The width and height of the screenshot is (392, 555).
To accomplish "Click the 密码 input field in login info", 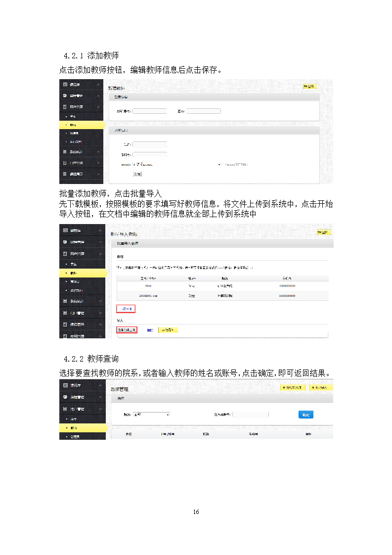I will click(x=204, y=111).
